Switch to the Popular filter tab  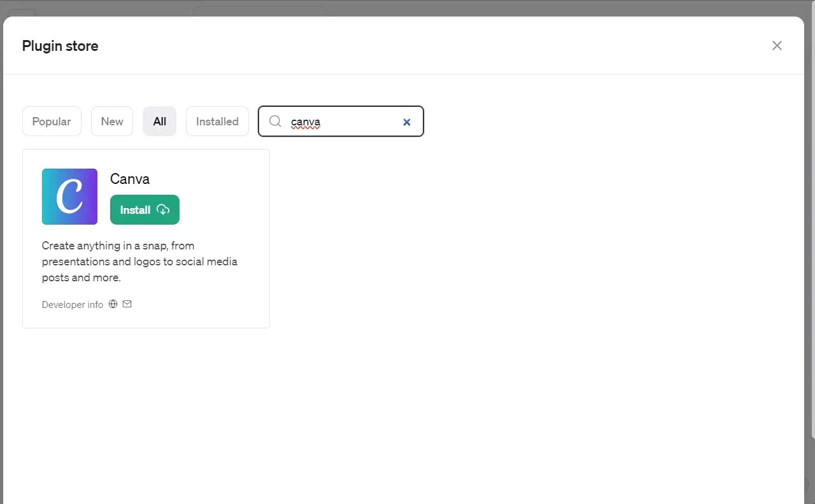pos(52,122)
